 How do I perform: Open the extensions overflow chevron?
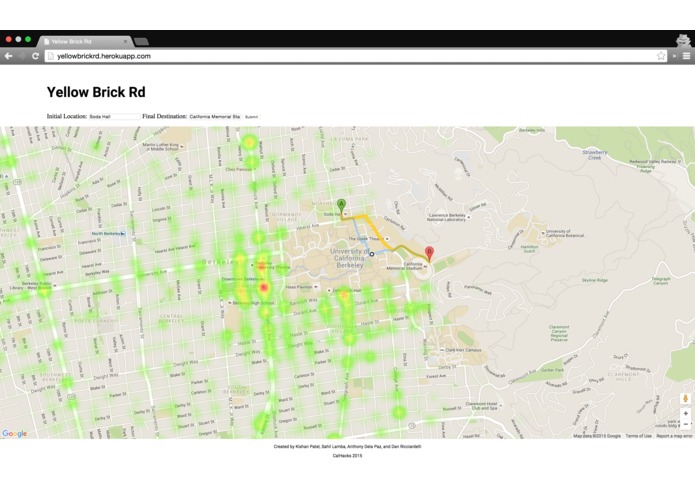675,56
